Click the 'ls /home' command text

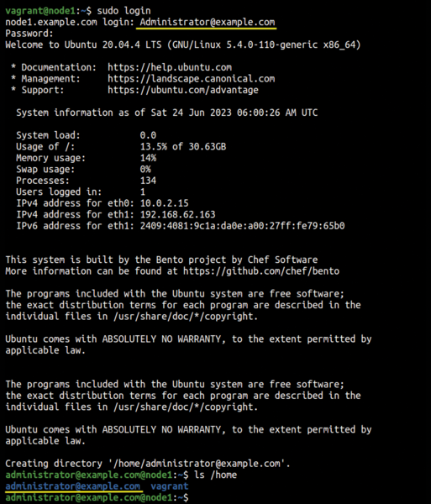point(215,475)
